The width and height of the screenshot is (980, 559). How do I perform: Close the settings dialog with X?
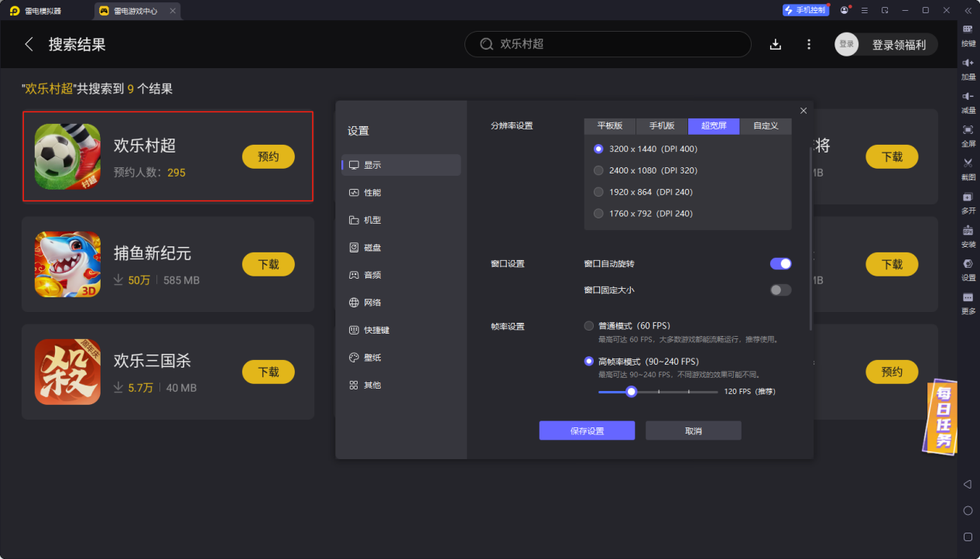(x=804, y=111)
